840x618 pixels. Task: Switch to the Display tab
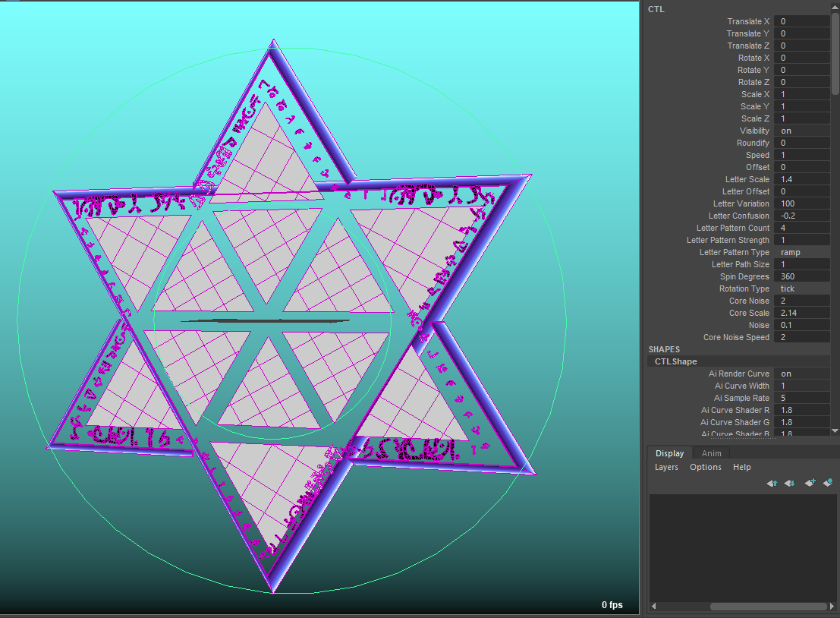669,453
